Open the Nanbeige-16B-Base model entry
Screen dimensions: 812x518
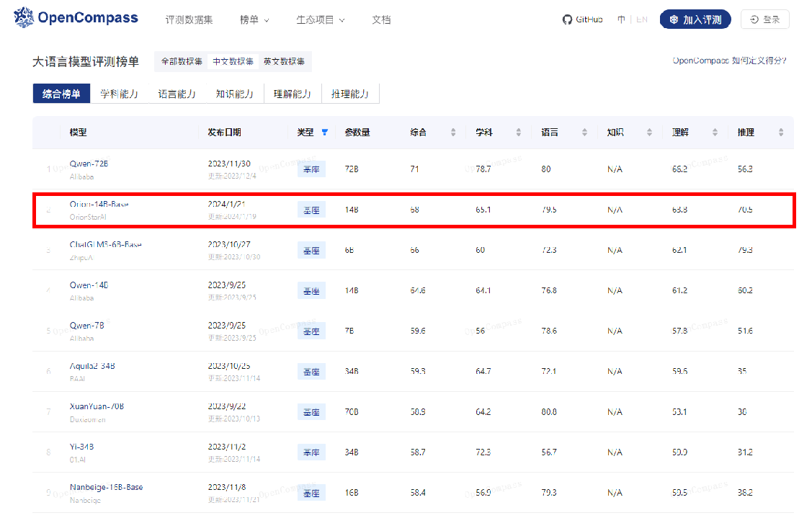[106, 487]
